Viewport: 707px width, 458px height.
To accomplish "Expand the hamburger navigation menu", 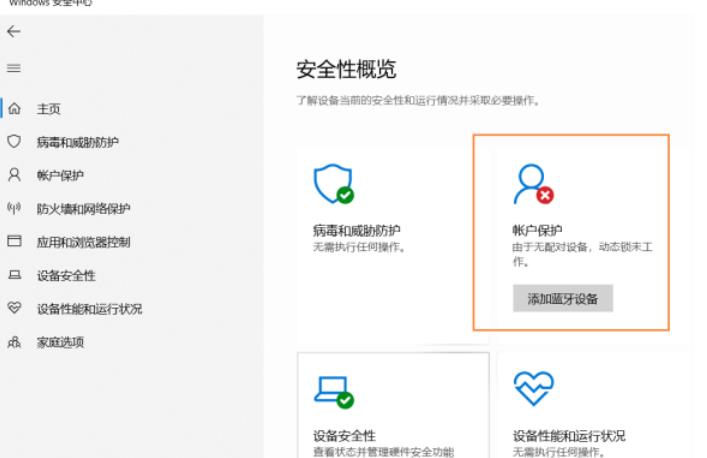I will point(13,68).
